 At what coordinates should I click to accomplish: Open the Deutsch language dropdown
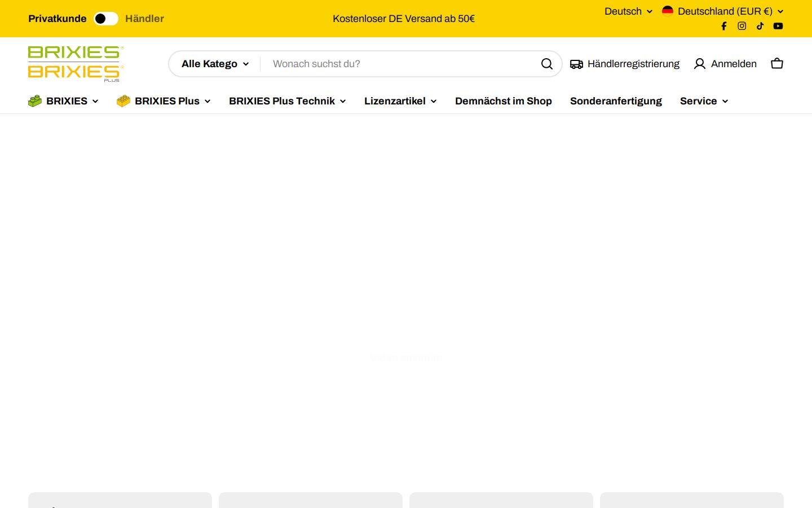(628, 11)
